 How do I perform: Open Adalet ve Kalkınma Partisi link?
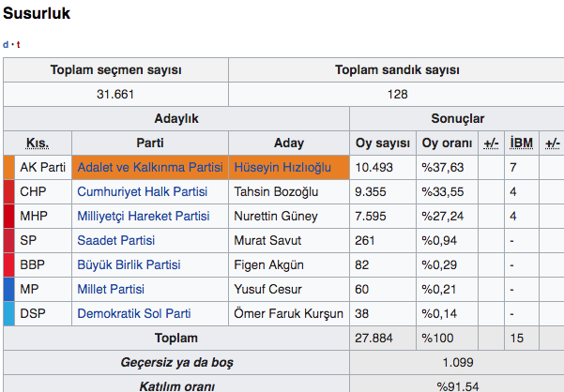(150, 168)
